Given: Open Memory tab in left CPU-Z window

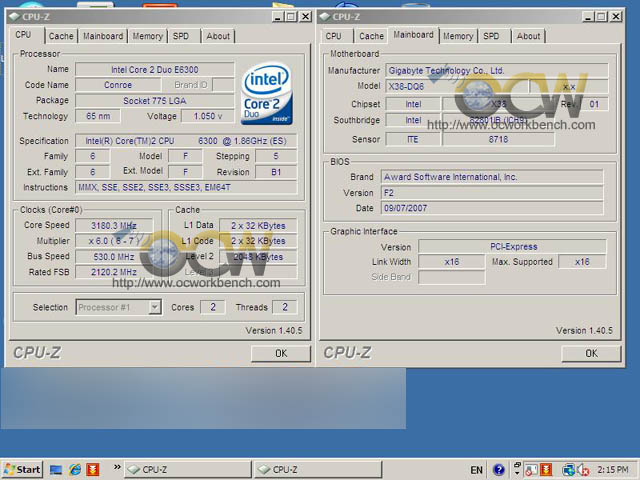Looking at the screenshot, I should click(x=147, y=36).
